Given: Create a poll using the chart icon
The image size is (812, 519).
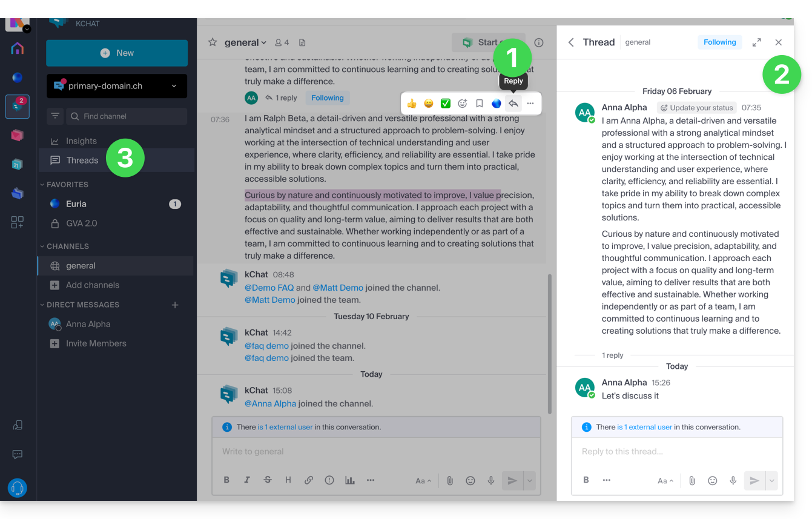Looking at the screenshot, I should (x=350, y=480).
